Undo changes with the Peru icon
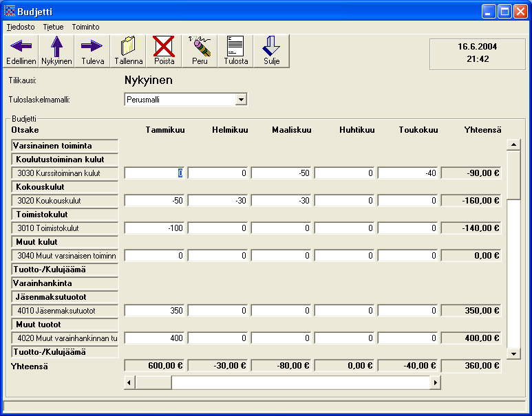The image size is (532, 416). click(200, 51)
